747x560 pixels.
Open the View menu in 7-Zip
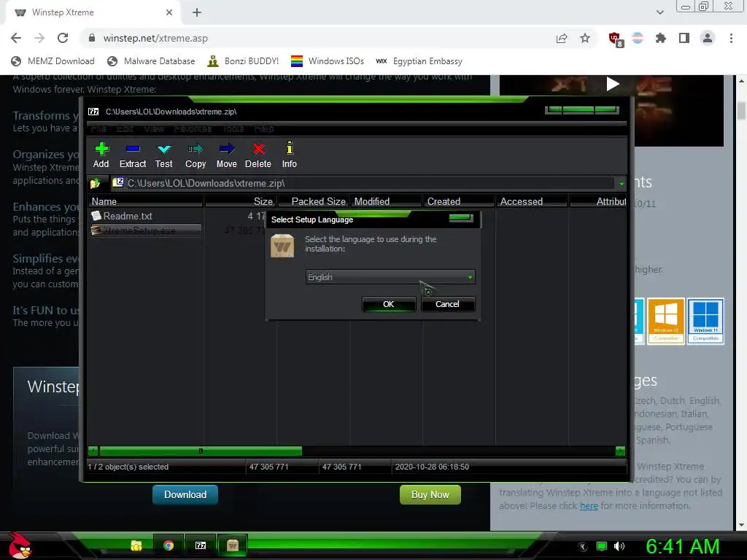154,128
